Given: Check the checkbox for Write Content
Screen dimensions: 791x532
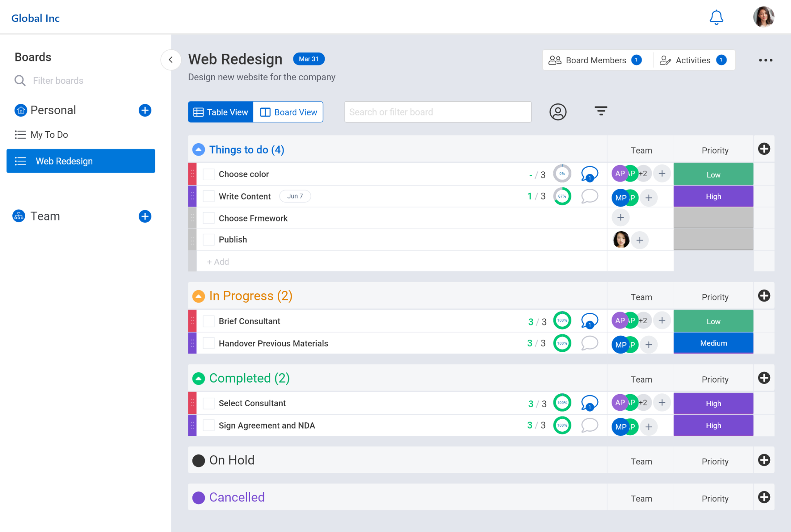Looking at the screenshot, I should pyautogui.click(x=208, y=196).
